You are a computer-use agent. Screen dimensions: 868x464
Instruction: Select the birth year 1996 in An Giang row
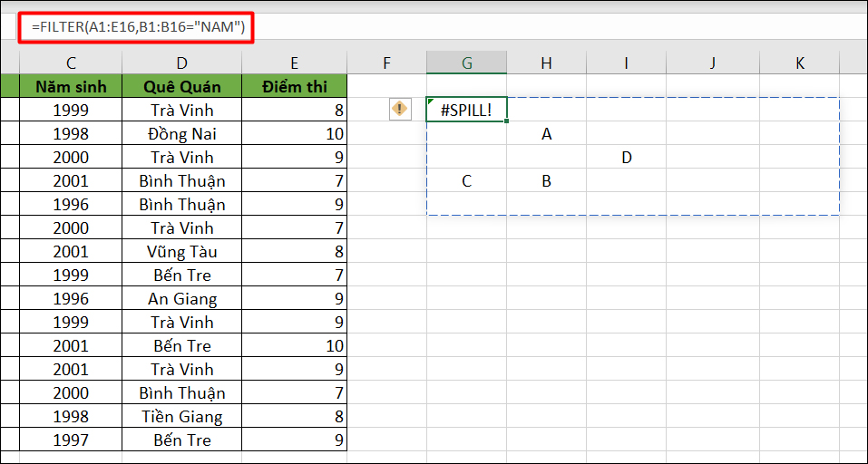[x=71, y=299]
